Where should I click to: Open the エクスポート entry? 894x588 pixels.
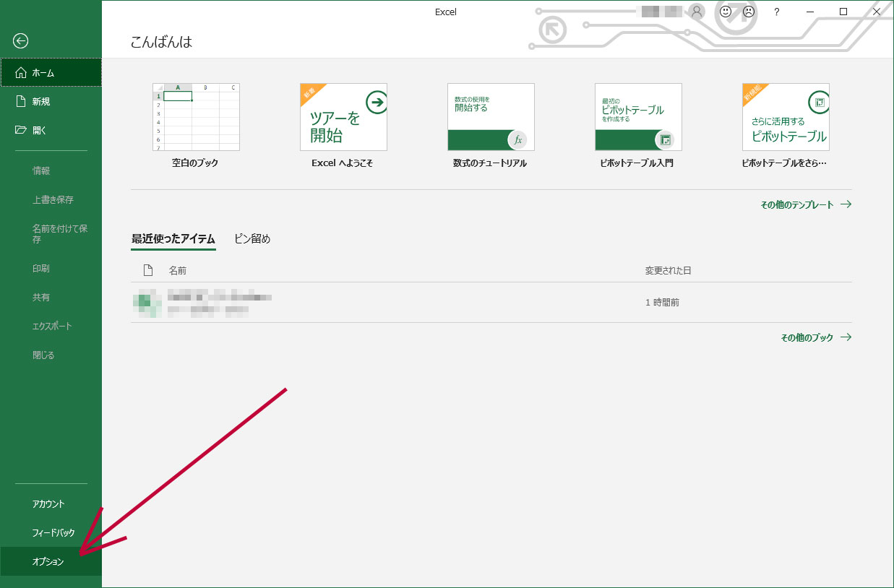coord(51,326)
